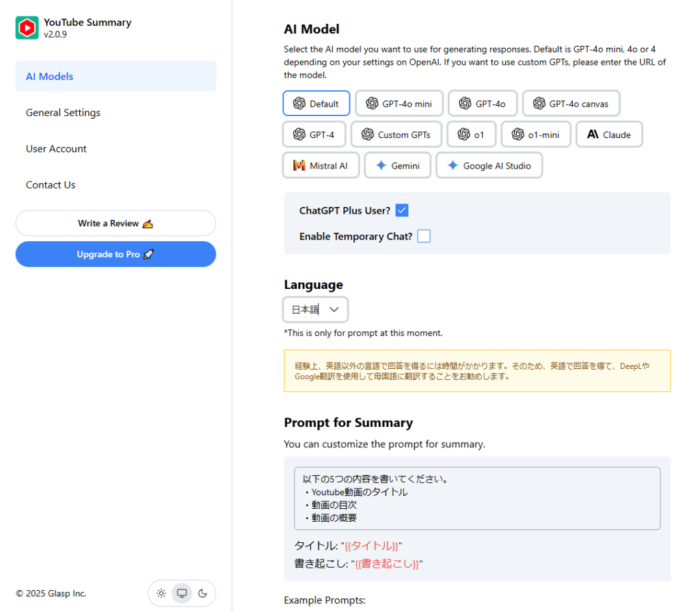Switch to light theme sun icon

(x=161, y=594)
